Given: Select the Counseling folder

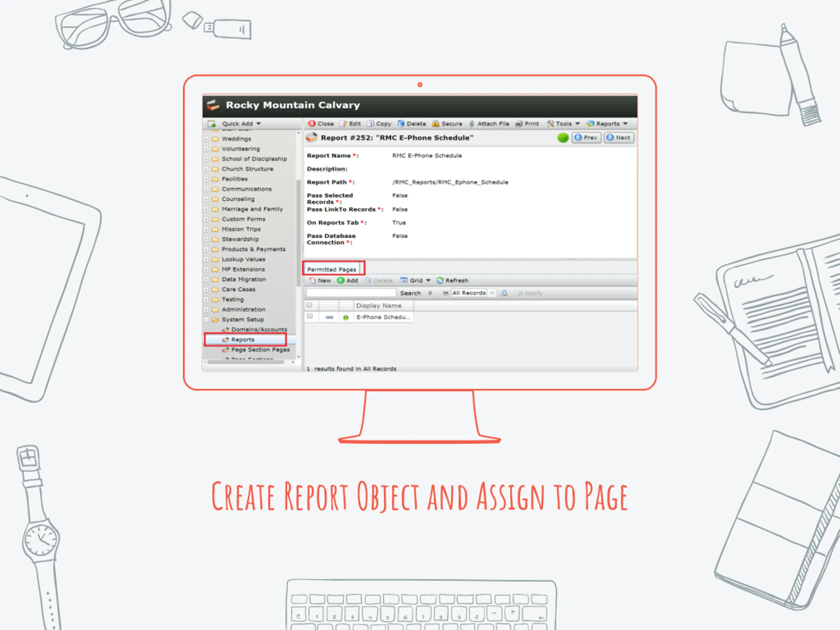Looking at the screenshot, I should 238,199.
